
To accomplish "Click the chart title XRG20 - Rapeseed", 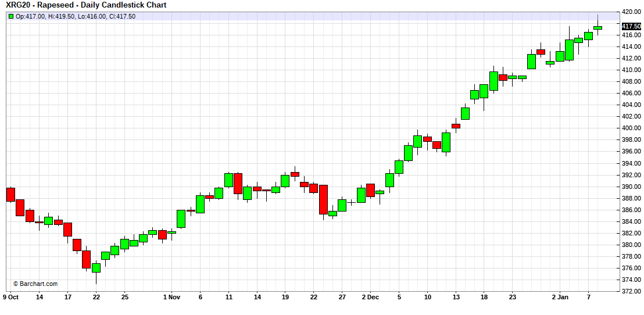I will 85,5.
